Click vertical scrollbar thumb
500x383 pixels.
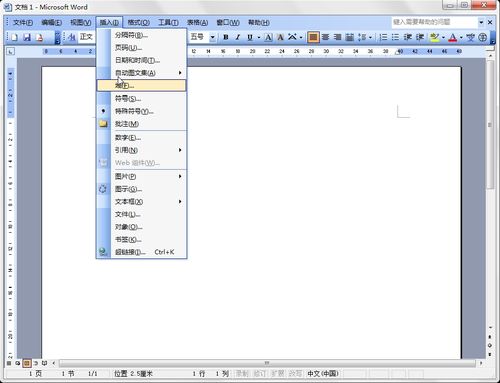pyautogui.click(x=490, y=124)
